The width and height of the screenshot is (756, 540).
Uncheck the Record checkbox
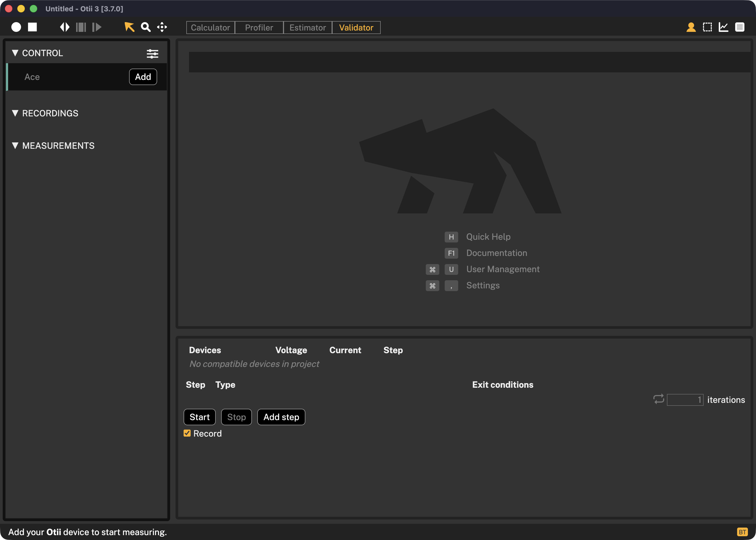point(187,433)
